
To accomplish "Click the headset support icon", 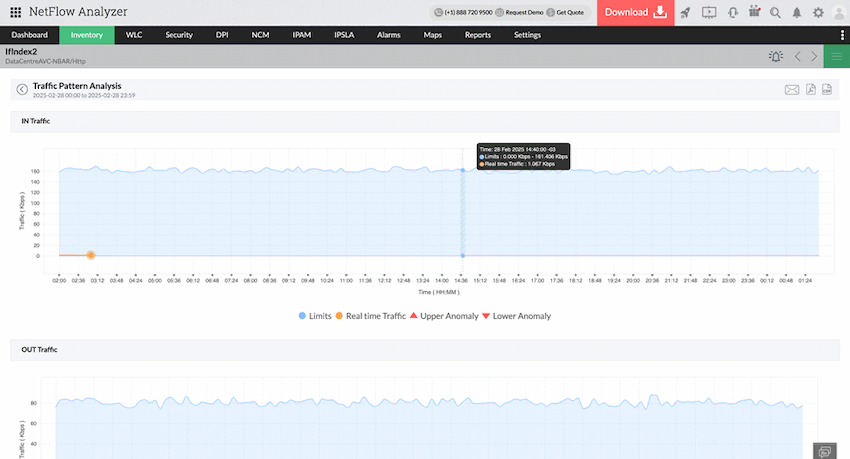I will click(x=733, y=12).
